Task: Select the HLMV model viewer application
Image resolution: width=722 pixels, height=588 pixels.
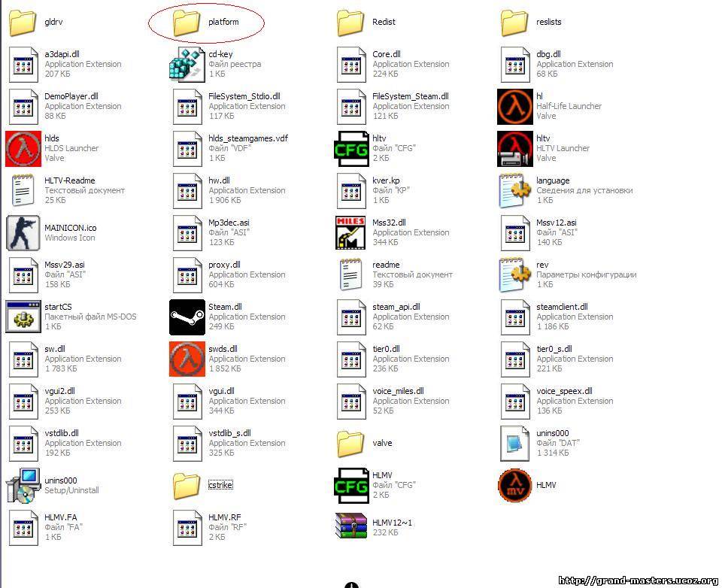Action: pyautogui.click(x=515, y=485)
